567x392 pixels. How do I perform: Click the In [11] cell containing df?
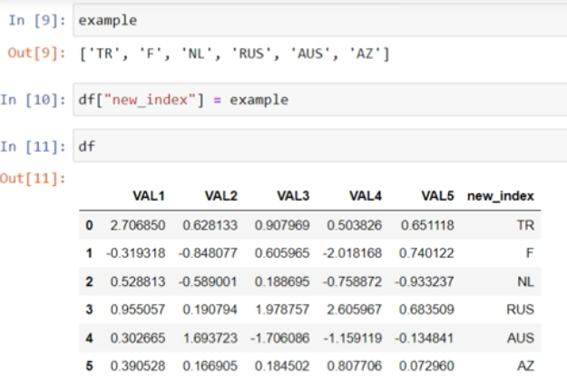point(318,142)
